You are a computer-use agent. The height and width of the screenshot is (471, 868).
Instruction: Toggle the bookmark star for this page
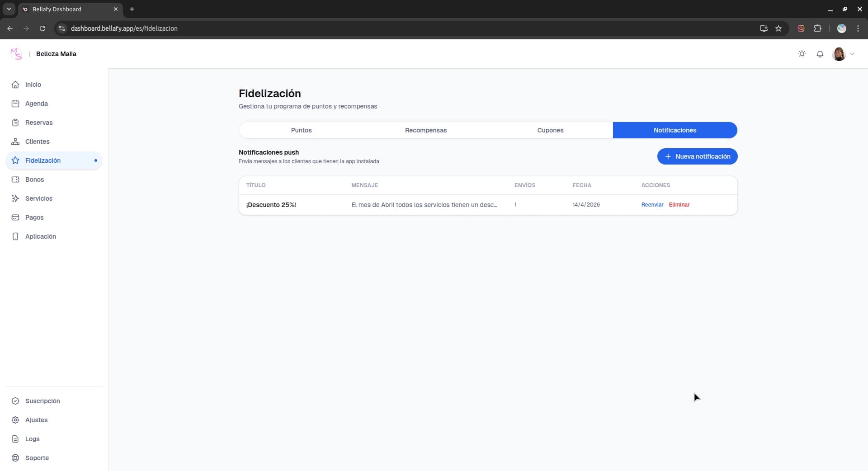click(x=779, y=28)
